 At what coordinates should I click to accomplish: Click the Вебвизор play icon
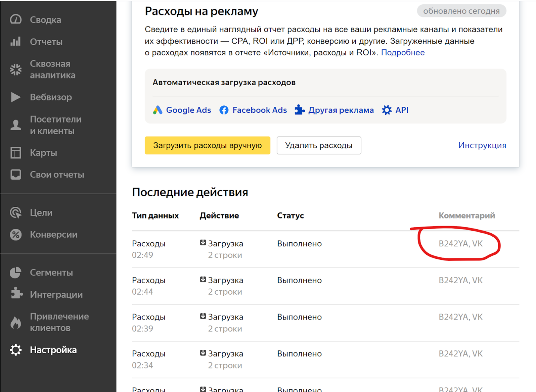pos(16,97)
